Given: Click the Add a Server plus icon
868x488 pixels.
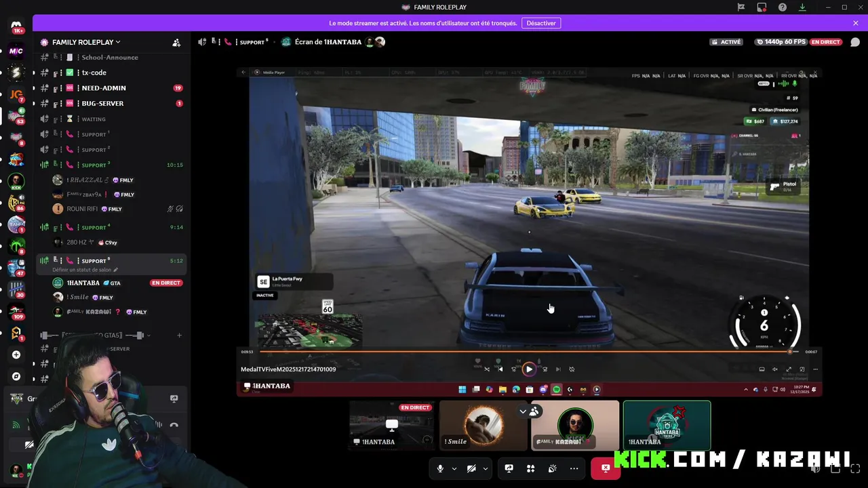Looking at the screenshot, I should tap(16, 354).
